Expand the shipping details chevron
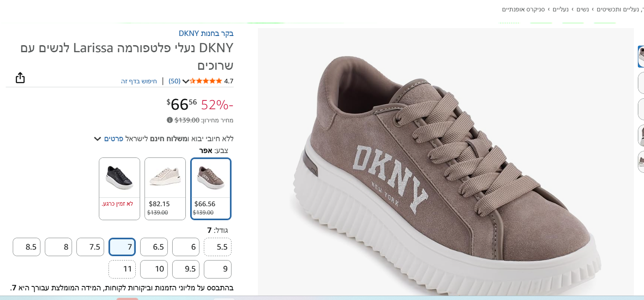 click(x=98, y=139)
